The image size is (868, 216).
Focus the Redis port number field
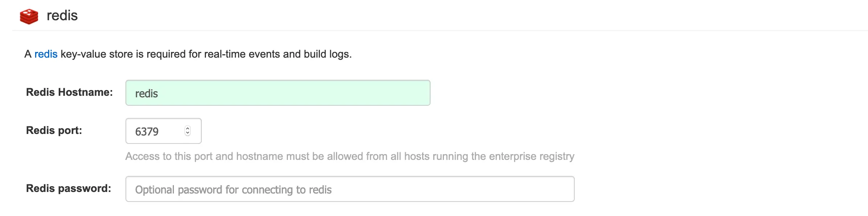[156, 131]
